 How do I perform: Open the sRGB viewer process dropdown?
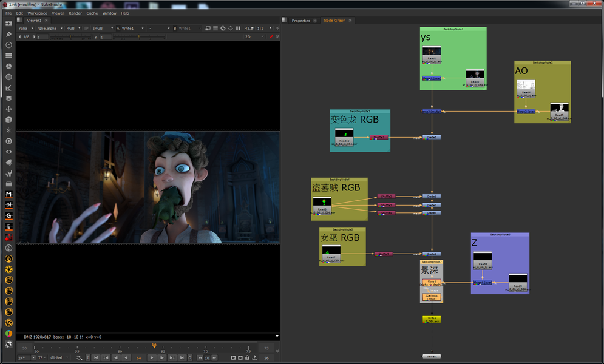click(103, 28)
